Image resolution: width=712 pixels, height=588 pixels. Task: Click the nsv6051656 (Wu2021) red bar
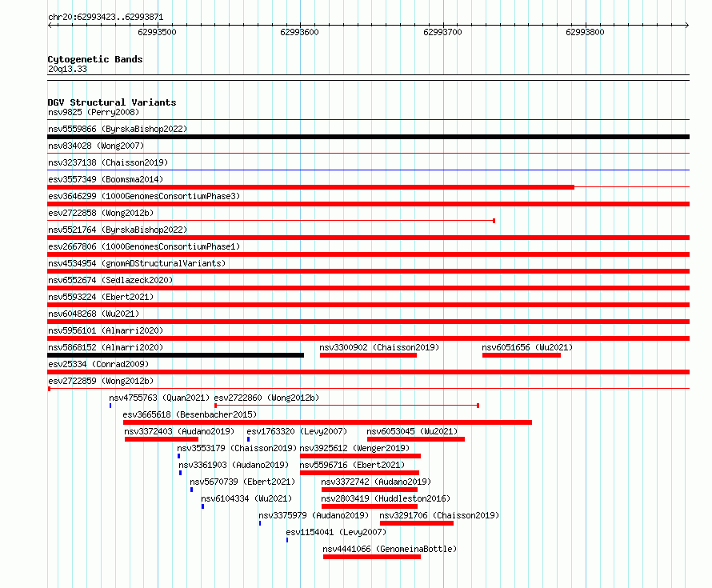click(x=522, y=355)
